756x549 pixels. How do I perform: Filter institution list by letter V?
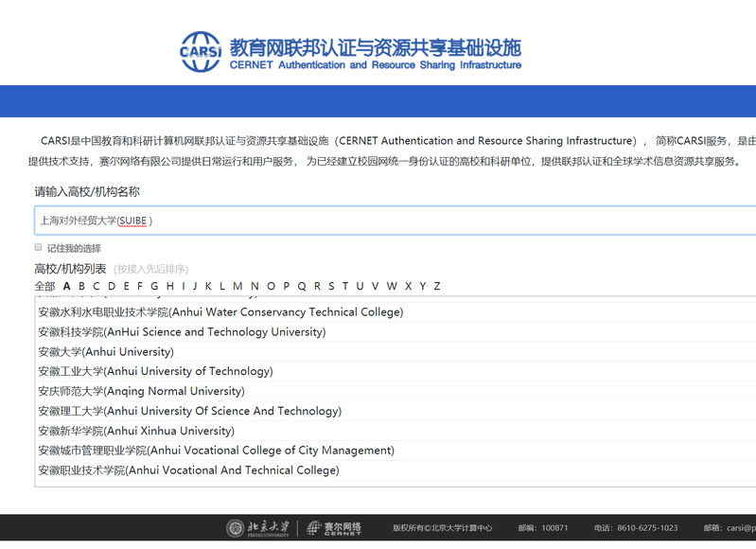(x=375, y=286)
